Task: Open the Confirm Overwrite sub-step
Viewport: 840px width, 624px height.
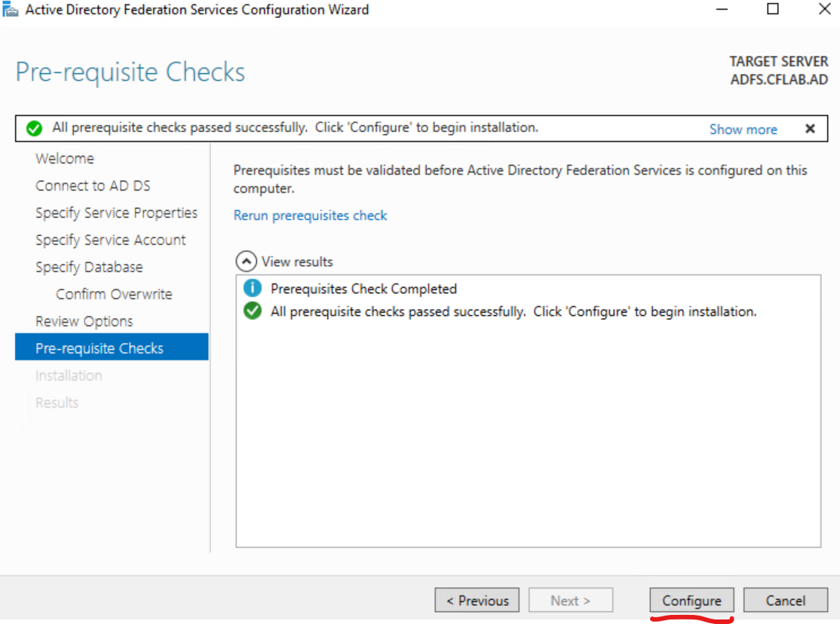Action: click(114, 294)
